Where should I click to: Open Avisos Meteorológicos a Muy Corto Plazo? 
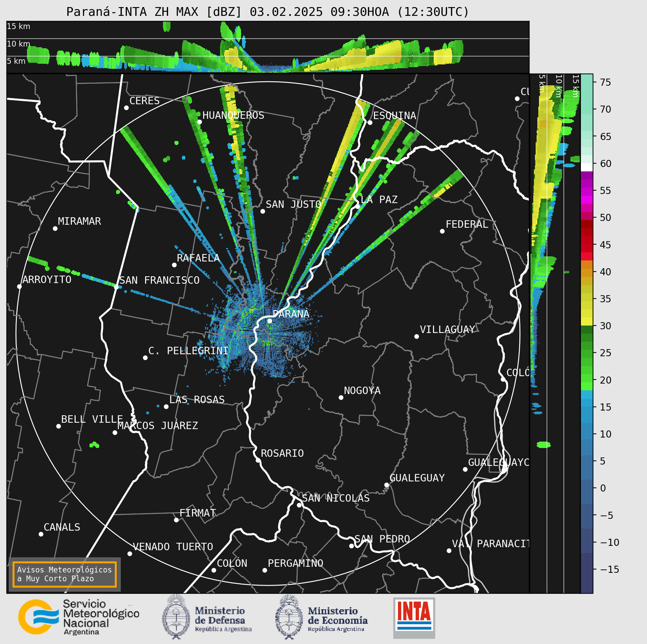(64, 574)
